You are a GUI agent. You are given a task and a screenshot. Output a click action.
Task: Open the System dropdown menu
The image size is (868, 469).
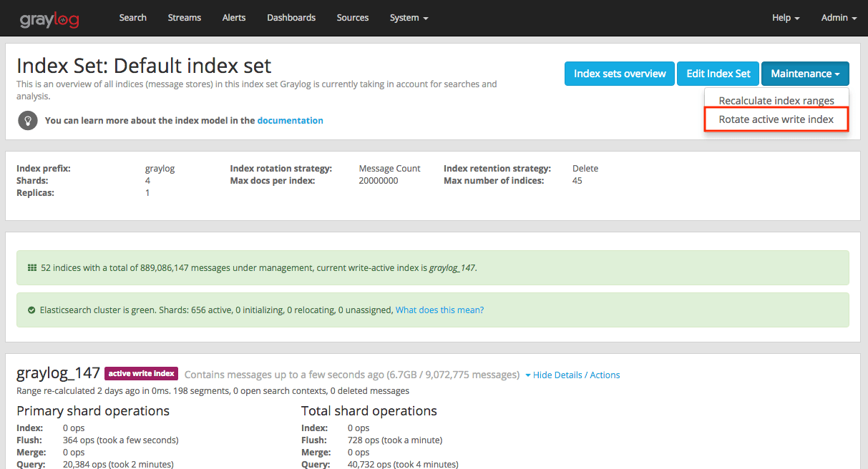409,18
